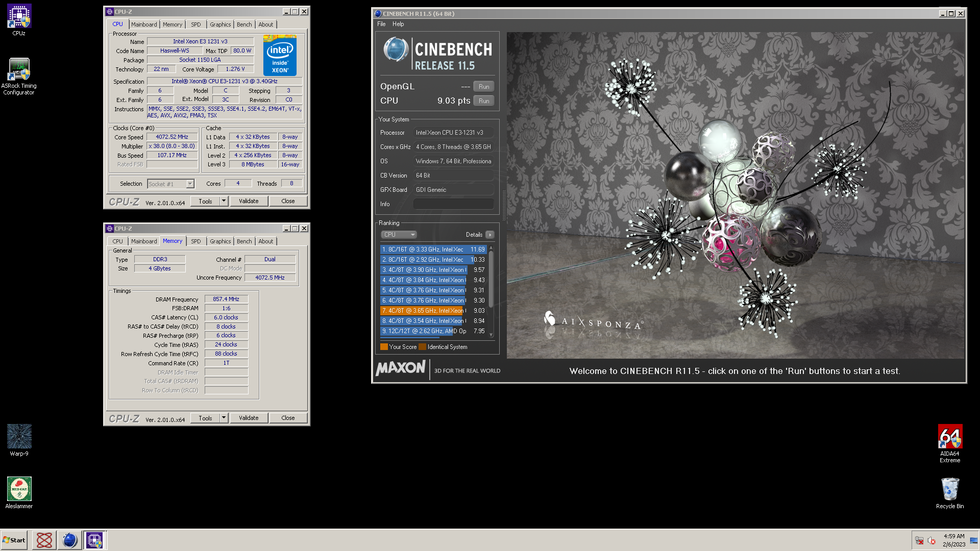Viewport: 980px width, 551px height.
Task: Click Tools button in top CPU-Z window
Action: tap(205, 201)
